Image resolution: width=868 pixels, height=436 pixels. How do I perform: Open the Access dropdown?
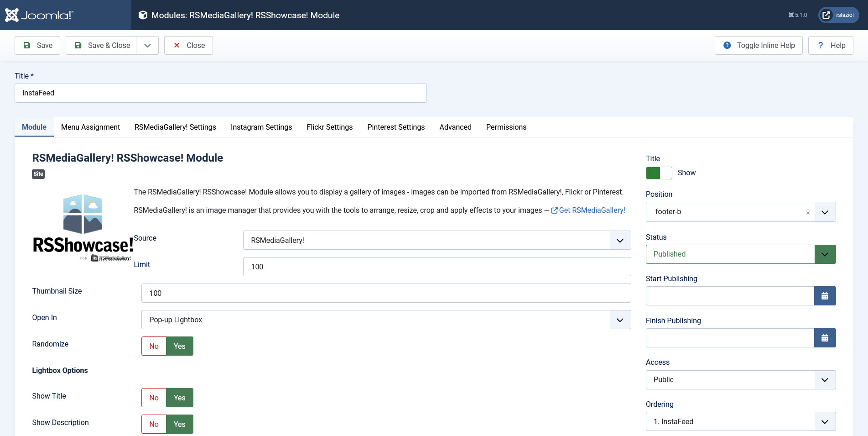[741, 380]
